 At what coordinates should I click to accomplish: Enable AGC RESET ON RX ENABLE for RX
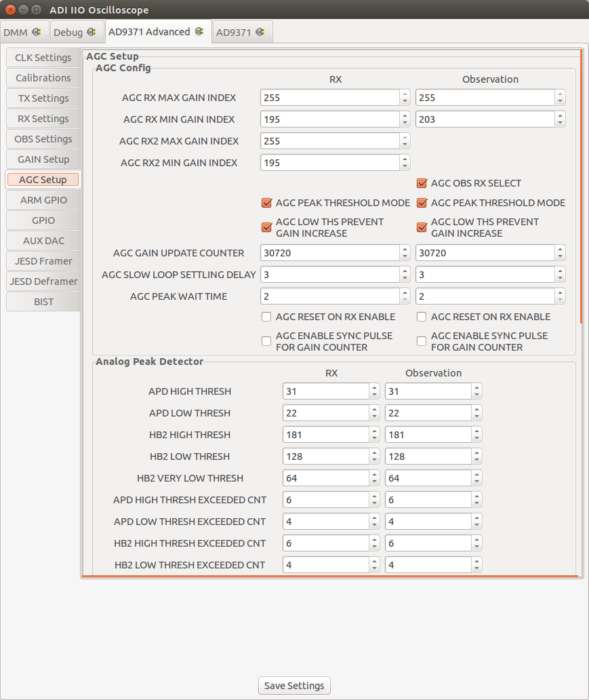click(x=266, y=317)
